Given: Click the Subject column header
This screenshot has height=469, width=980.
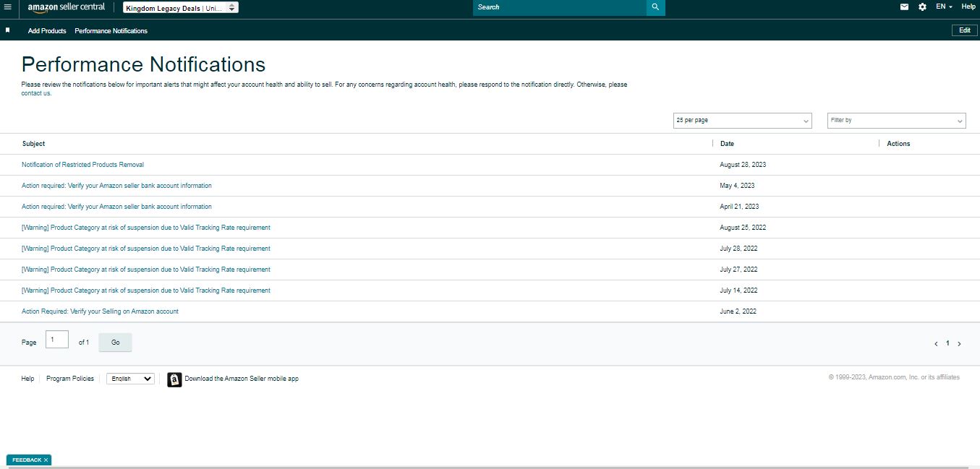Looking at the screenshot, I should [x=33, y=144].
